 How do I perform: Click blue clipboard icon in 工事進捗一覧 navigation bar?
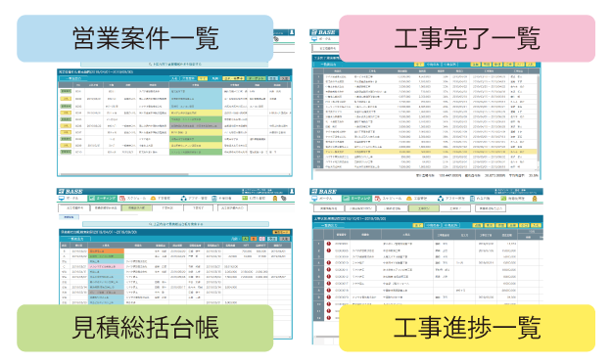(472, 199)
